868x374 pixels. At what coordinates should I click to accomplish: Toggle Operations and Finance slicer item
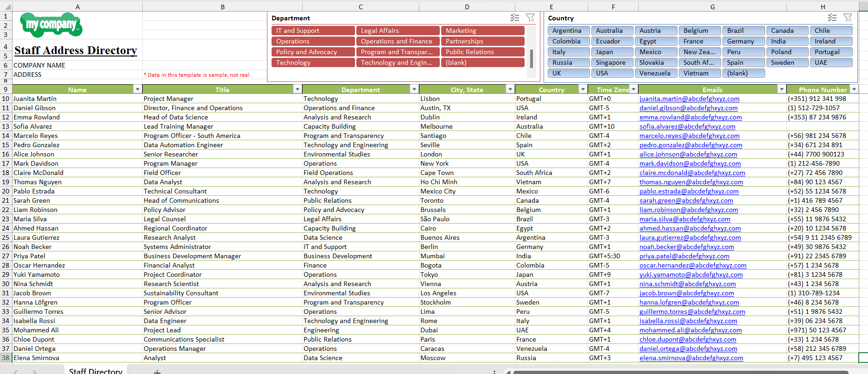(398, 41)
